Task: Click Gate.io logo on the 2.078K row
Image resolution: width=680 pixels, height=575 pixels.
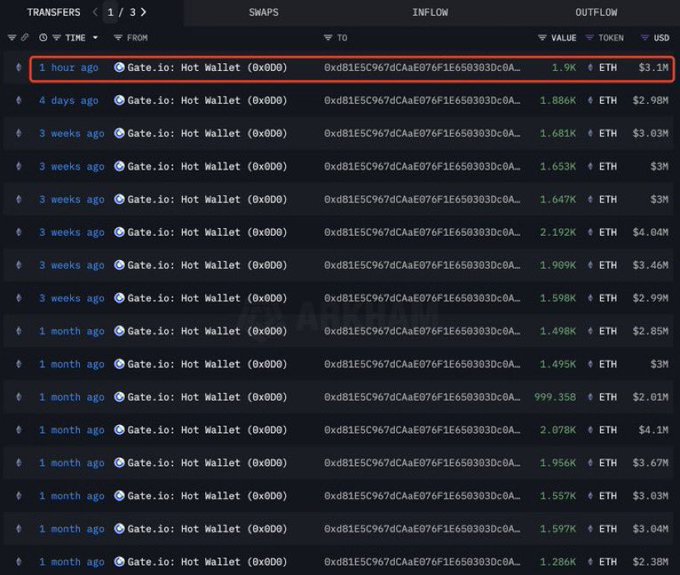Action: pyautogui.click(x=119, y=430)
